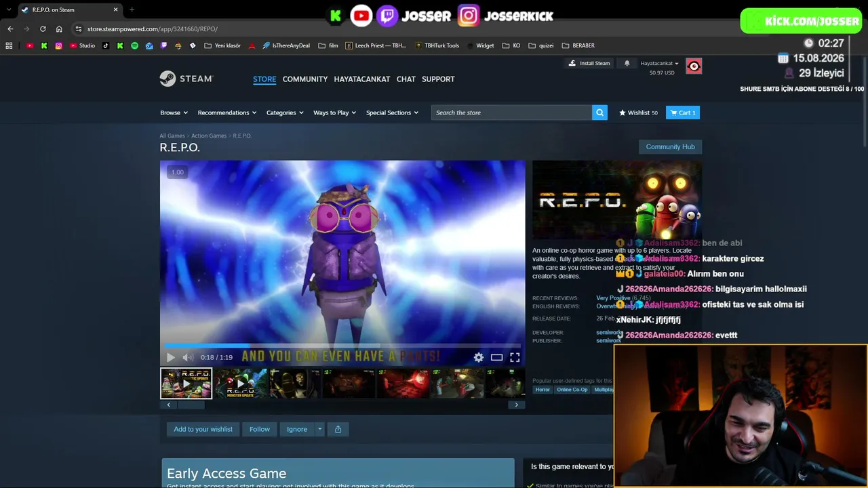This screenshot has height=488, width=868.
Task: Expand the Categories menu
Action: tap(285, 113)
